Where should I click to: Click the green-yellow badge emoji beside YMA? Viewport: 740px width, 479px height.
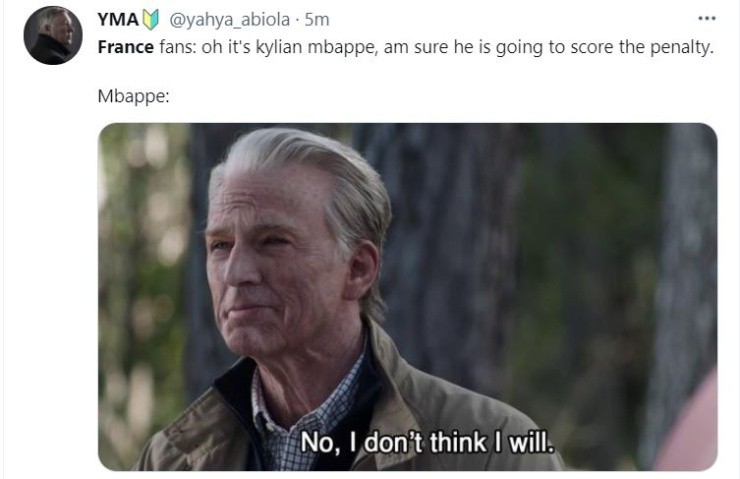point(151,20)
